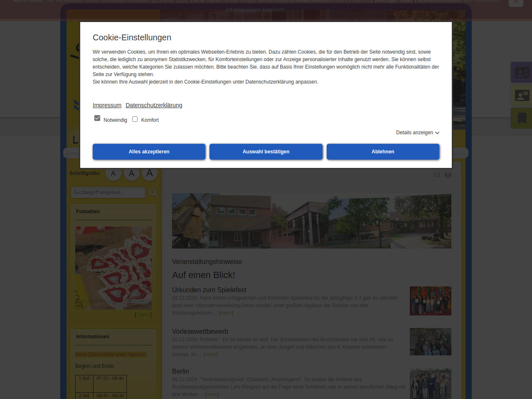Viewport: 532px width, 399px height.
Task: Enable the Komfort cookies checkbox
Action: 135,119
